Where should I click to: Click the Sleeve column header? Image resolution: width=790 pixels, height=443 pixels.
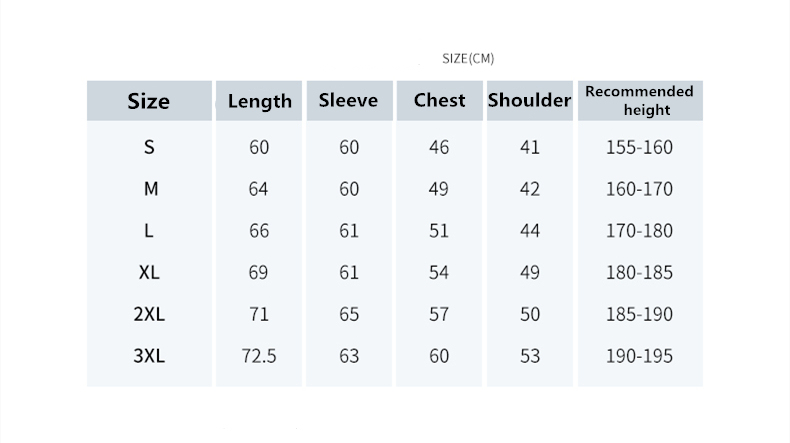[x=348, y=100]
